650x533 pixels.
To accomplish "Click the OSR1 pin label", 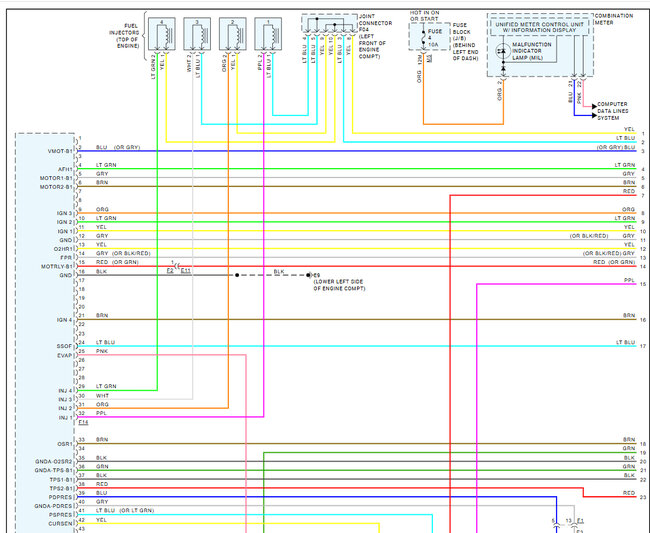I will click(x=65, y=444).
